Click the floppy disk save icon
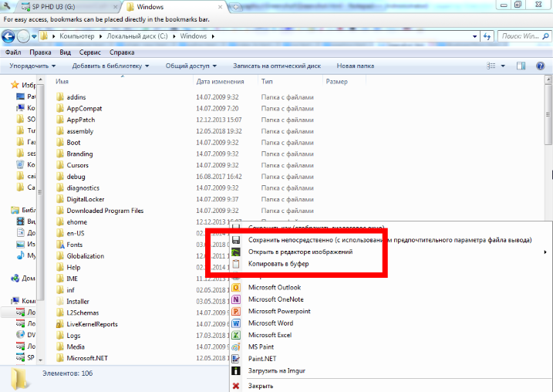This screenshot has height=392, width=553. (236, 240)
